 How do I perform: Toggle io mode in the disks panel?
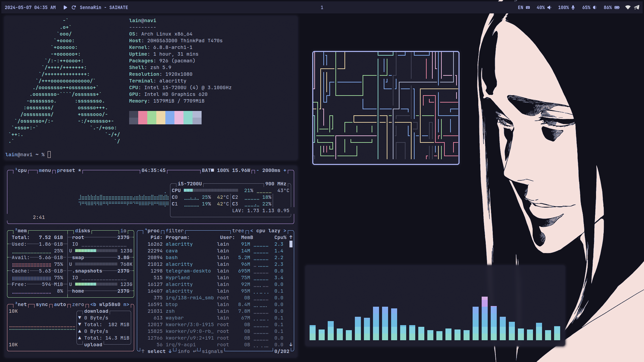[x=123, y=231]
